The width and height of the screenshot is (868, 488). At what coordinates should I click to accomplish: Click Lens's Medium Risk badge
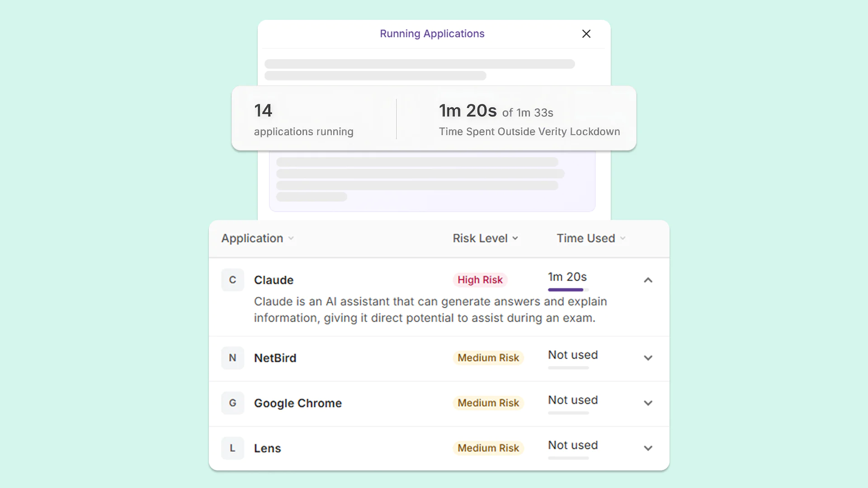488,448
